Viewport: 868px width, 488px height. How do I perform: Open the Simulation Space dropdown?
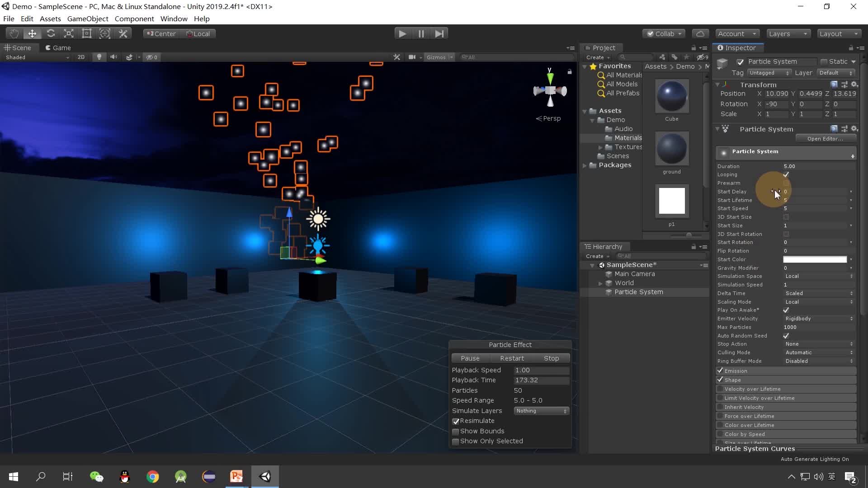(818, 276)
